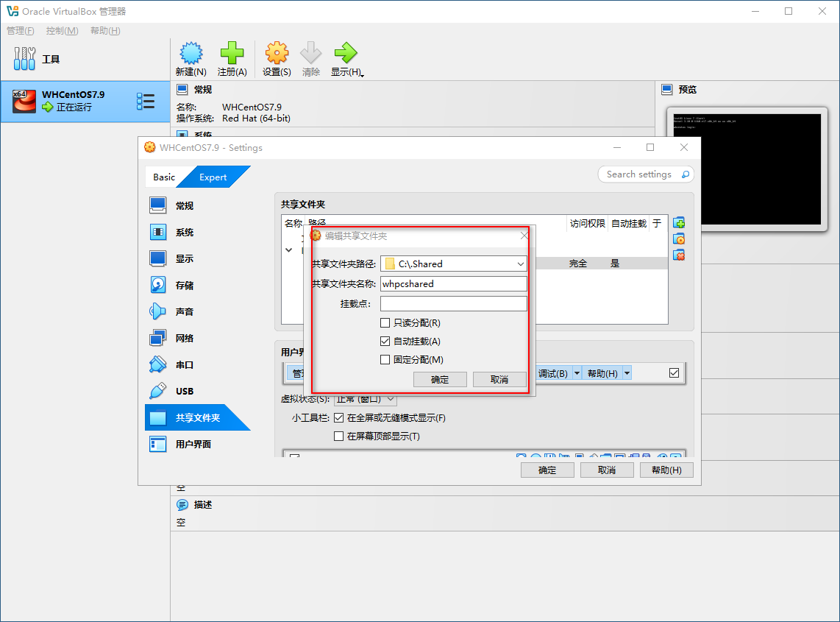Switch to the Expert tab

click(213, 177)
